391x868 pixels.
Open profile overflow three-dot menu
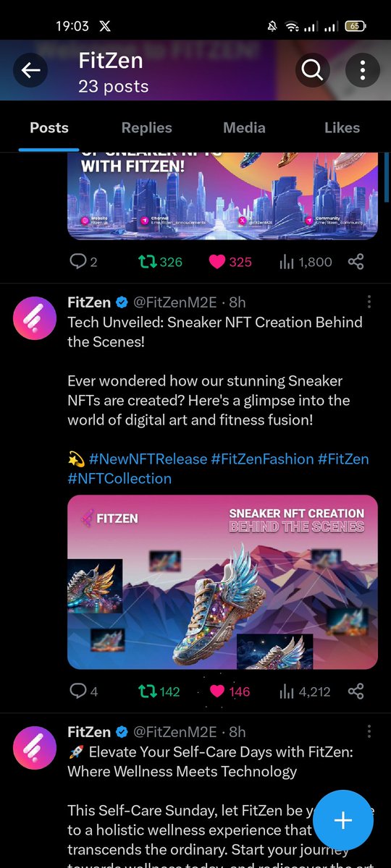pos(361,70)
